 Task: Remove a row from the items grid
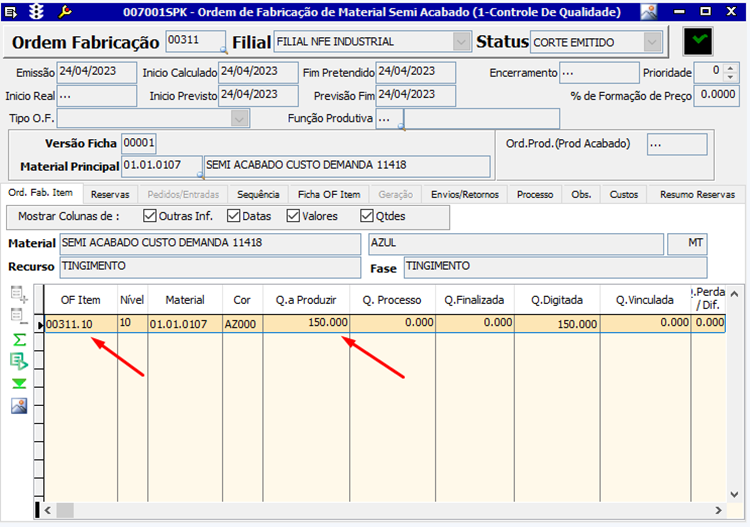[x=19, y=316]
